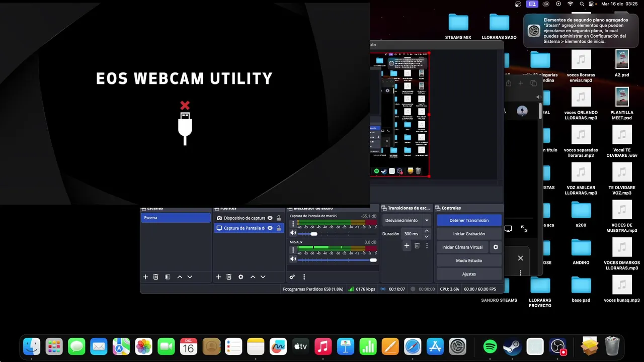Viewport: 644px width, 362px height.
Task: Add a new source in Fuentes panel
Action: coord(218,277)
